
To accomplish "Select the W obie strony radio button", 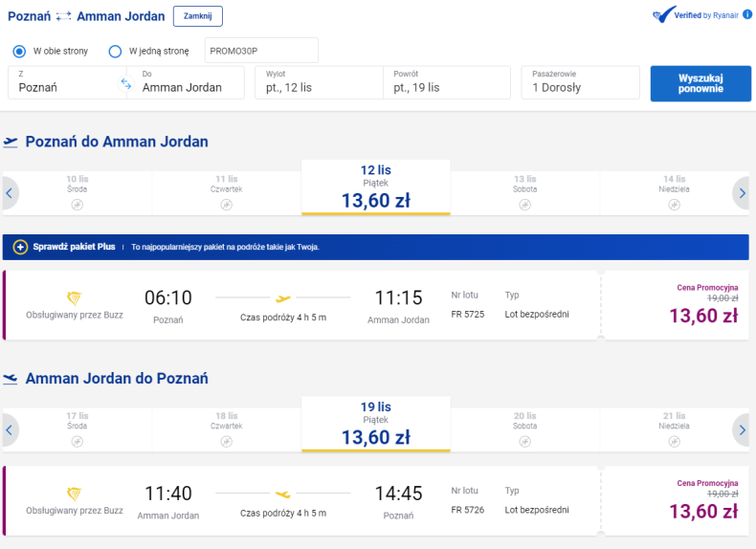I will tap(20, 51).
